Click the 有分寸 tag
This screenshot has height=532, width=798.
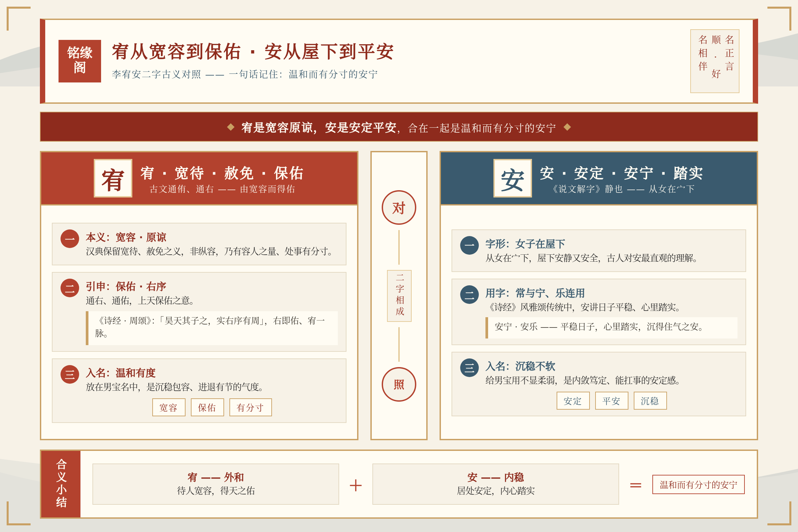(250, 407)
